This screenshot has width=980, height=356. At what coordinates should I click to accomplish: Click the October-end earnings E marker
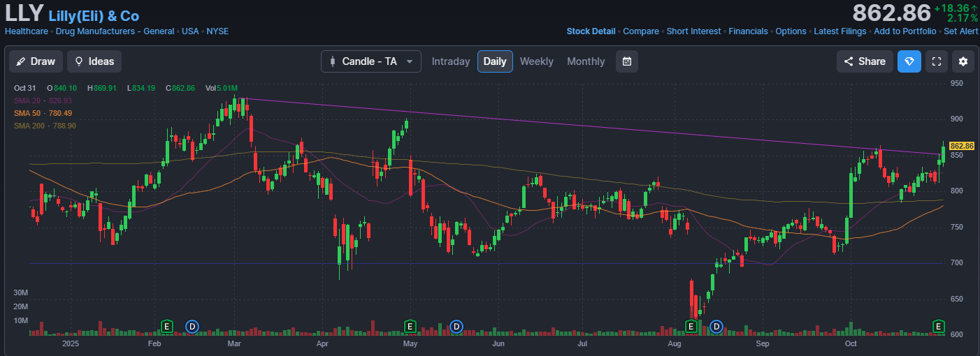[939, 326]
